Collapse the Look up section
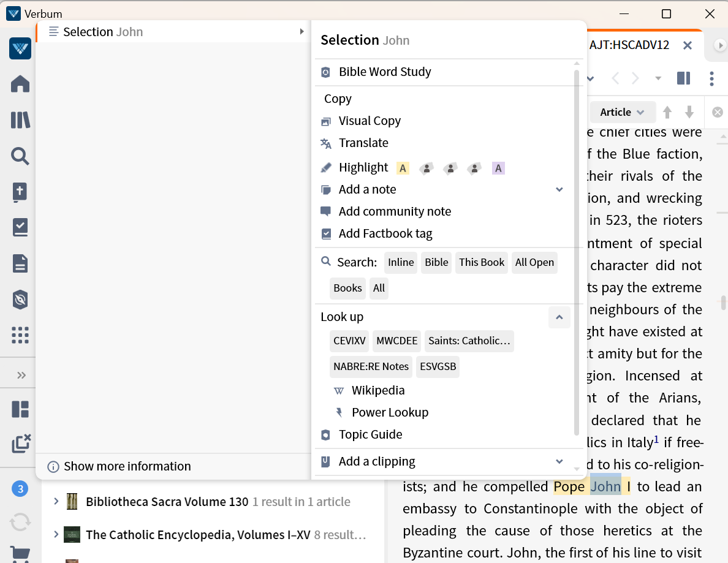This screenshot has width=728, height=563. tap(559, 317)
